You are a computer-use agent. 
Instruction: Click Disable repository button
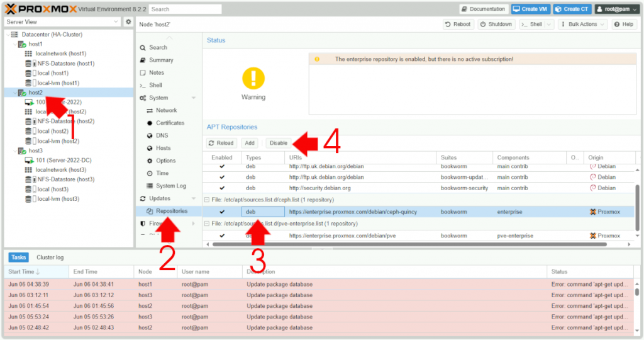pos(279,143)
